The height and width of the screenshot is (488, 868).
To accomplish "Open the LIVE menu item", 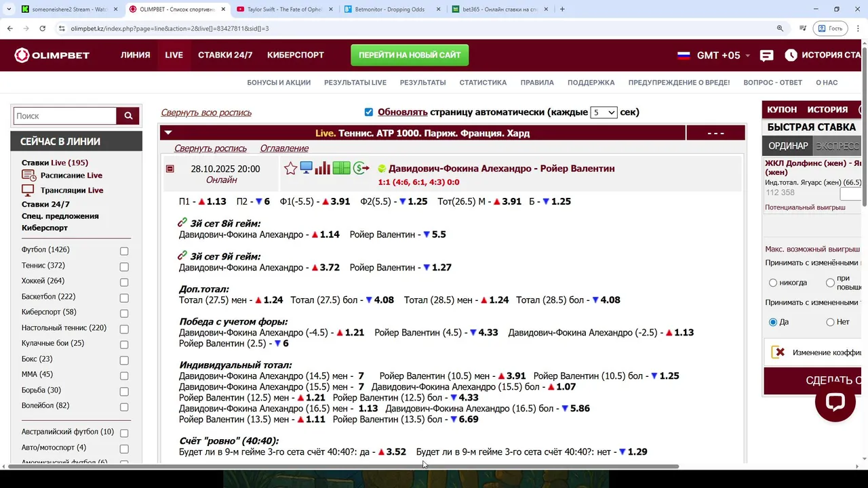I will point(174,56).
